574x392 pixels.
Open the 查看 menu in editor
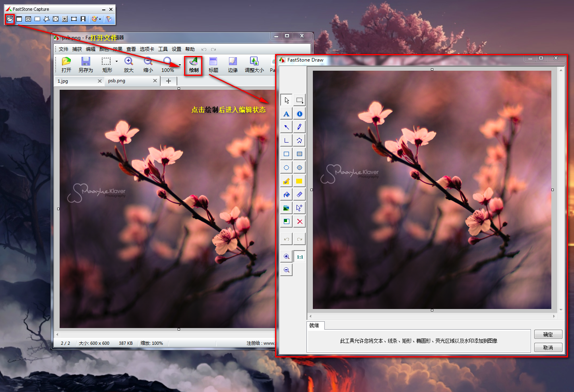click(x=131, y=49)
